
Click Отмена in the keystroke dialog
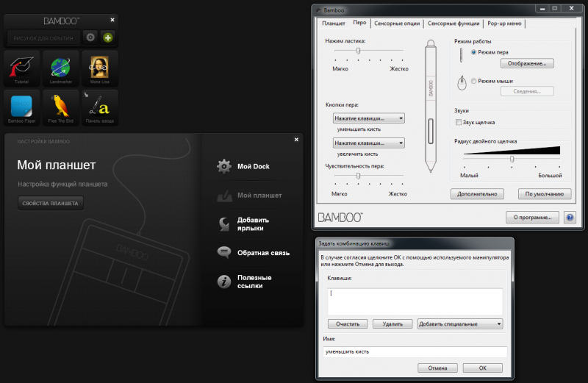(x=437, y=368)
